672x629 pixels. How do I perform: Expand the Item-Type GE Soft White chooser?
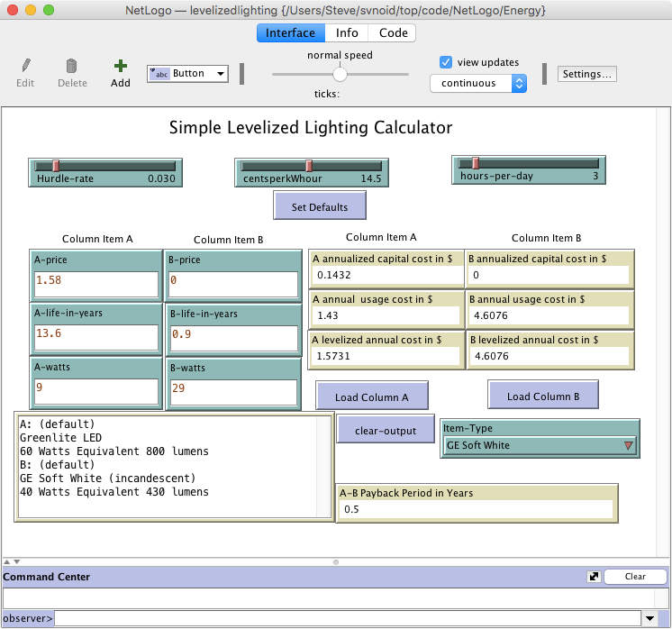[540, 445]
